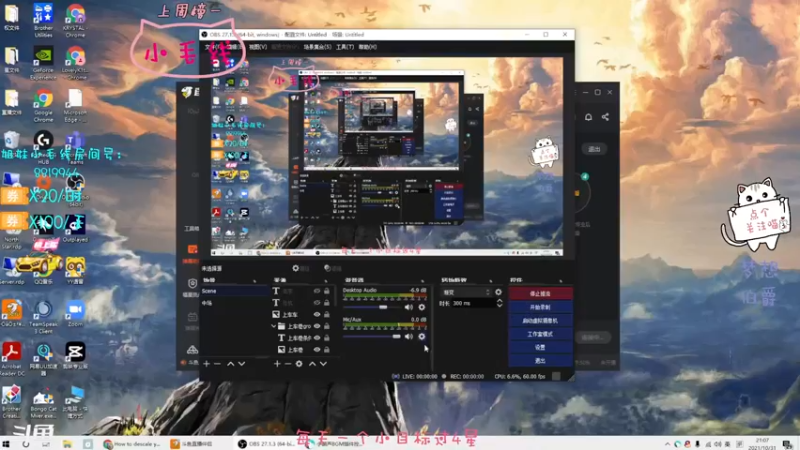
Task: Mute Desktop Audio speaker icon
Action: click(409, 307)
